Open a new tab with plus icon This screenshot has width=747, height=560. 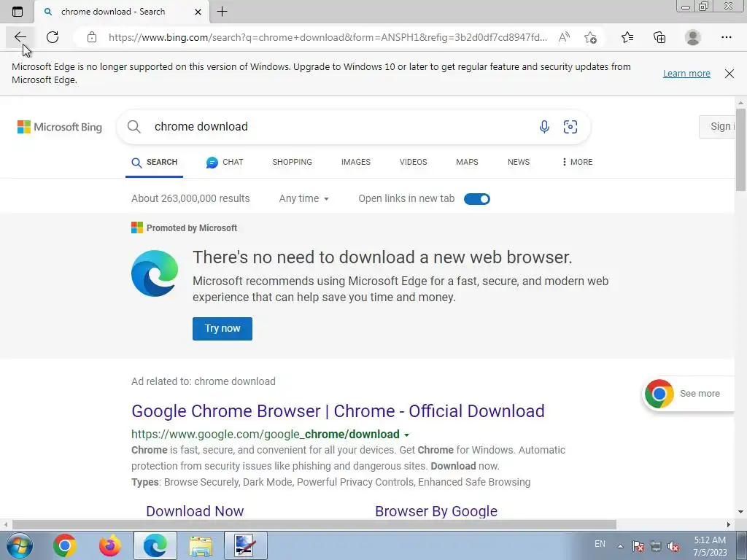[222, 12]
